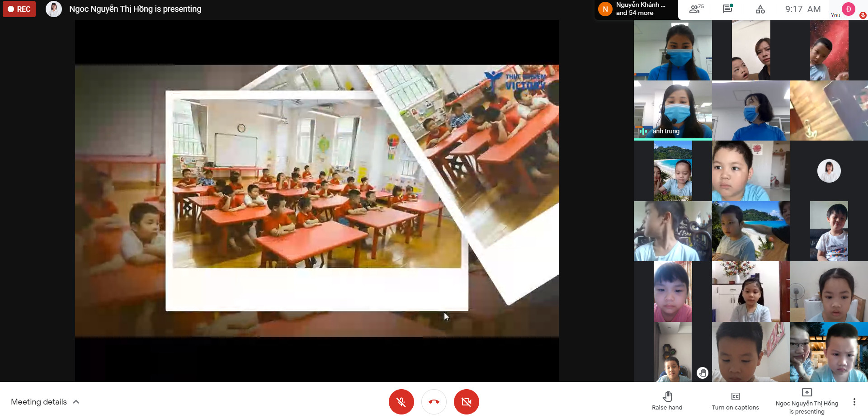
Task: Click the raise hand icon
Action: (x=667, y=397)
